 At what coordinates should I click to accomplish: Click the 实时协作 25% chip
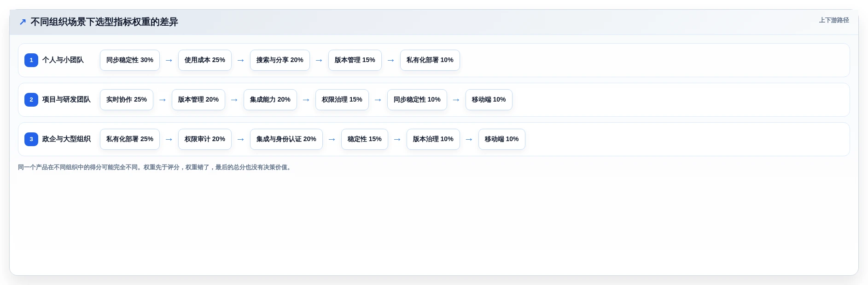click(127, 100)
